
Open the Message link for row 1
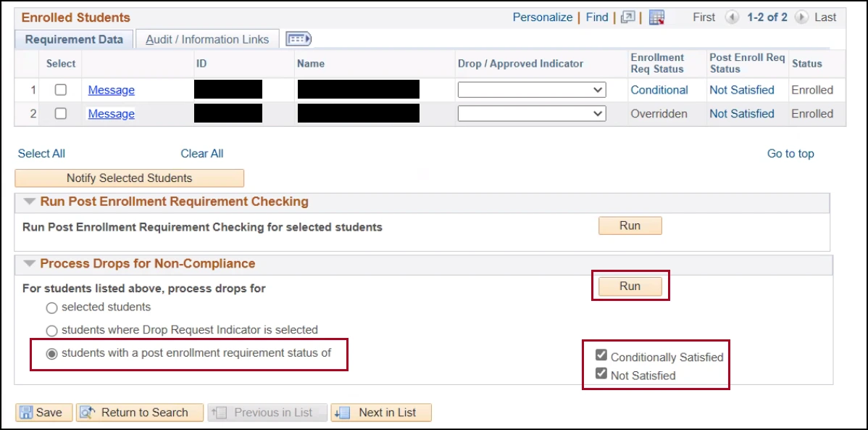click(112, 90)
